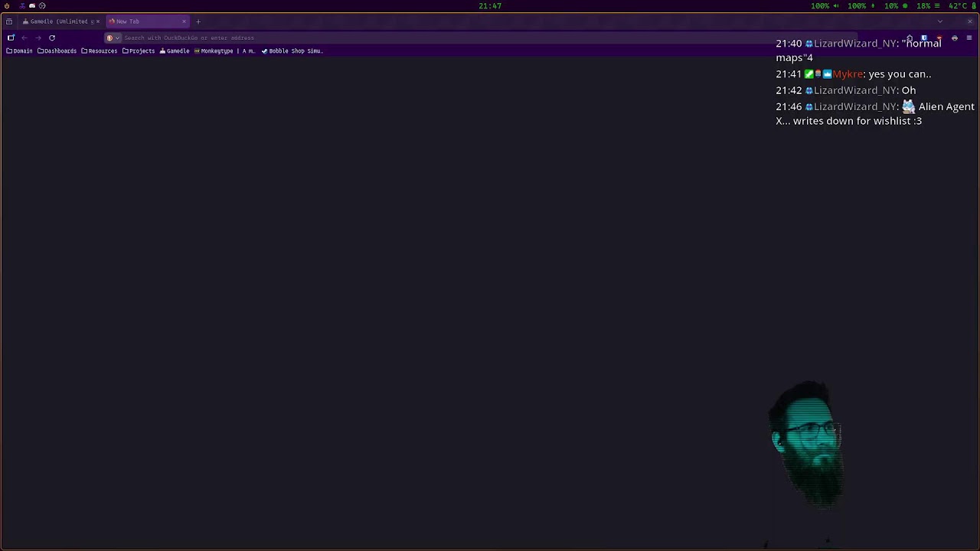Open the Projects bookmarks folder
Screen dimensions: 980x551
[139, 51]
